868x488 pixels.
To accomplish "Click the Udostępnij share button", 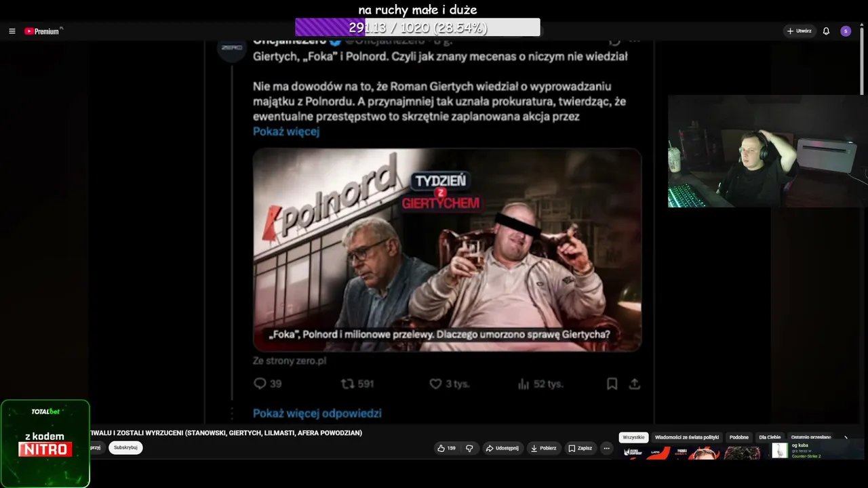I will pos(502,448).
